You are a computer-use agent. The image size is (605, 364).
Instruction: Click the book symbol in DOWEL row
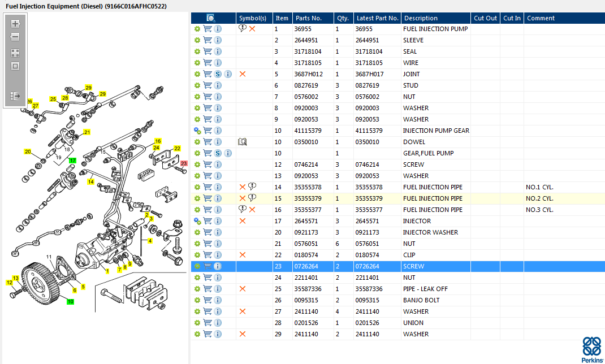(243, 142)
